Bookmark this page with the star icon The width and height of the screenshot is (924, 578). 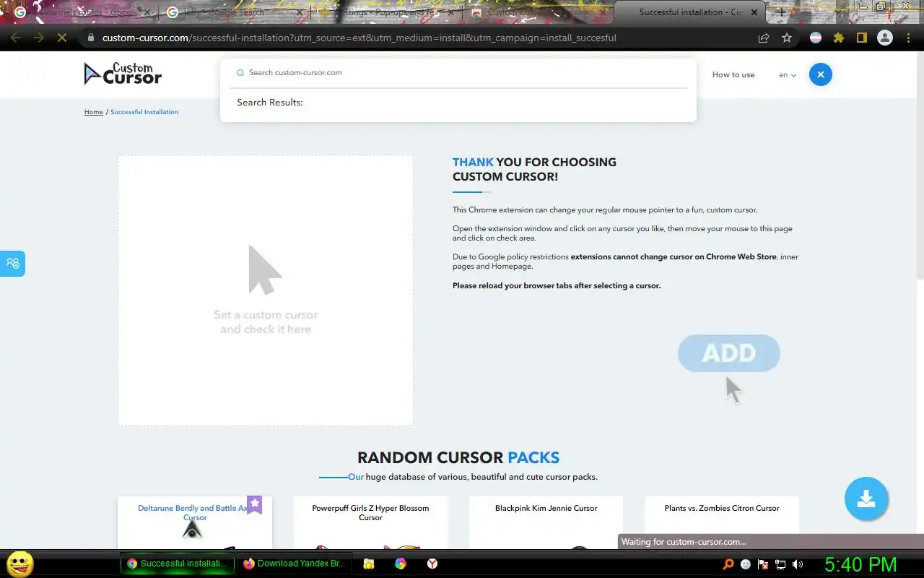pyautogui.click(x=787, y=38)
